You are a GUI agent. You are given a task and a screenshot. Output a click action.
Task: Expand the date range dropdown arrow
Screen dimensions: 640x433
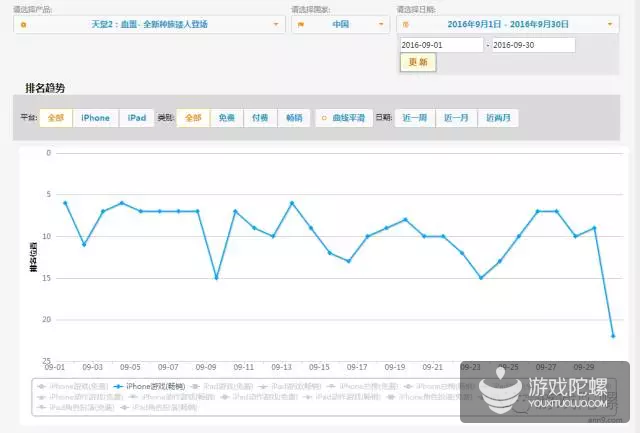pyautogui.click(x=610, y=24)
